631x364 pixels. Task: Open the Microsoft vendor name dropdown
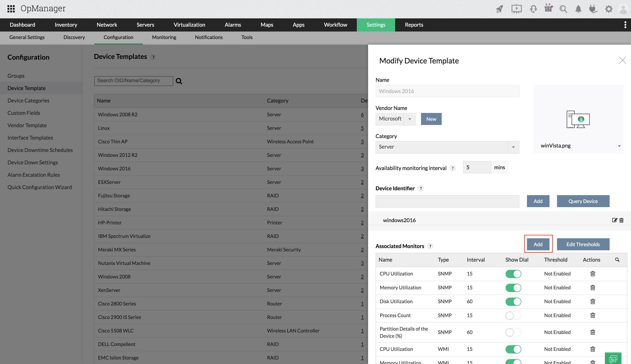pyautogui.click(x=410, y=119)
